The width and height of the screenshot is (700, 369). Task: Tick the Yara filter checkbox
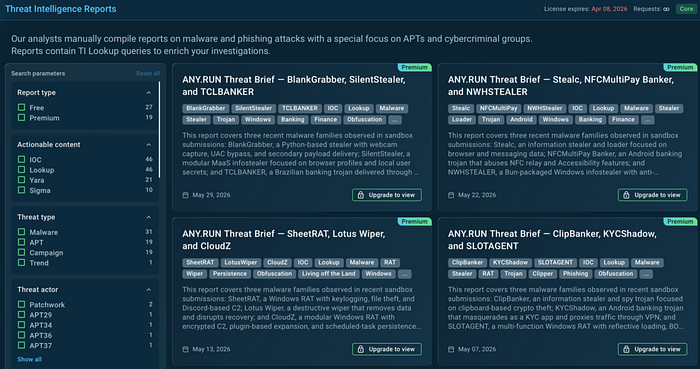(x=21, y=180)
